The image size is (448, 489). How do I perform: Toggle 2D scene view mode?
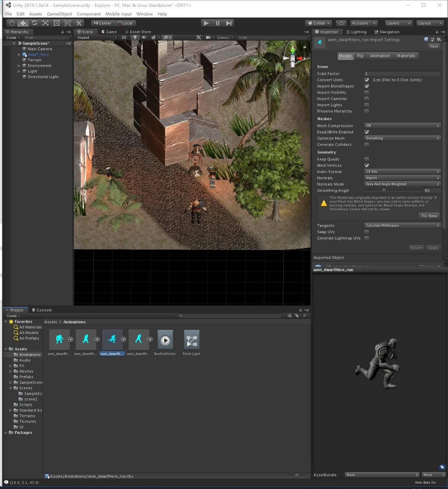[124, 37]
